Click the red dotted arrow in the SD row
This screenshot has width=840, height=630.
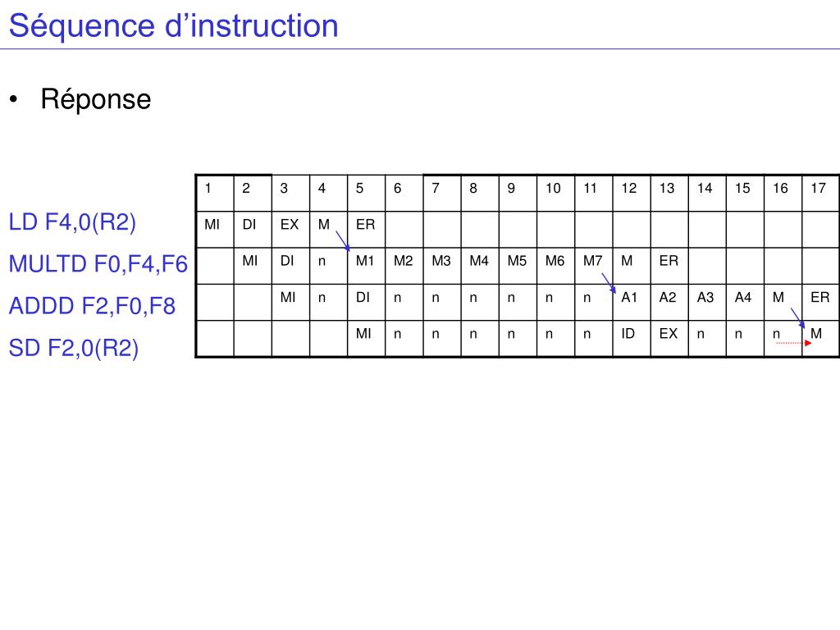(x=794, y=343)
